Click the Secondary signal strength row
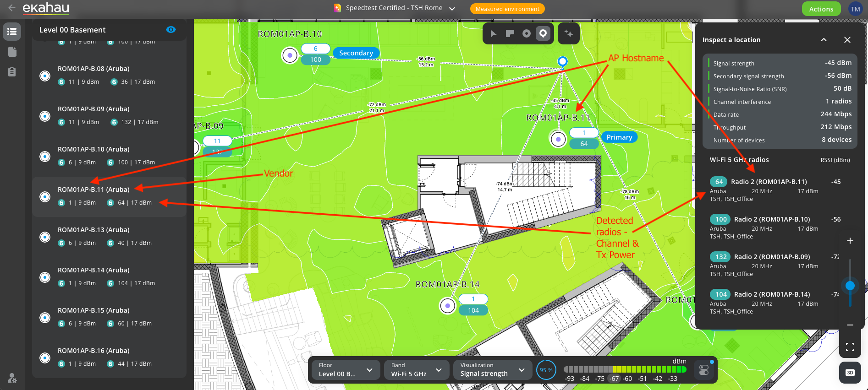Image resolution: width=868 pixels, height=390 pixels. pos(780,76)
